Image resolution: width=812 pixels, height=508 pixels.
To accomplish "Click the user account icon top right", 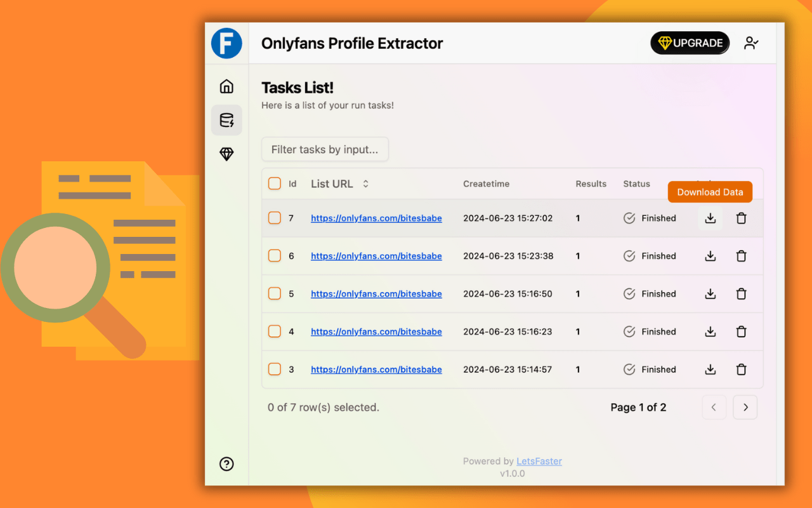I will [751, 43].
